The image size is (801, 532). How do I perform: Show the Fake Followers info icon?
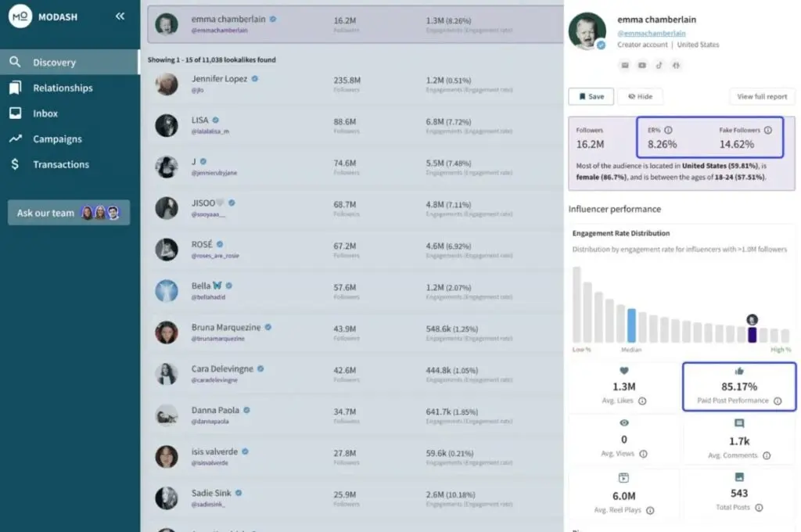768,131
